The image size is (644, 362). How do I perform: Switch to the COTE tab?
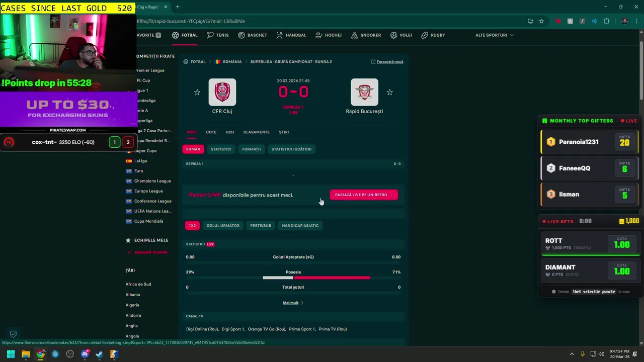[211, 132]
